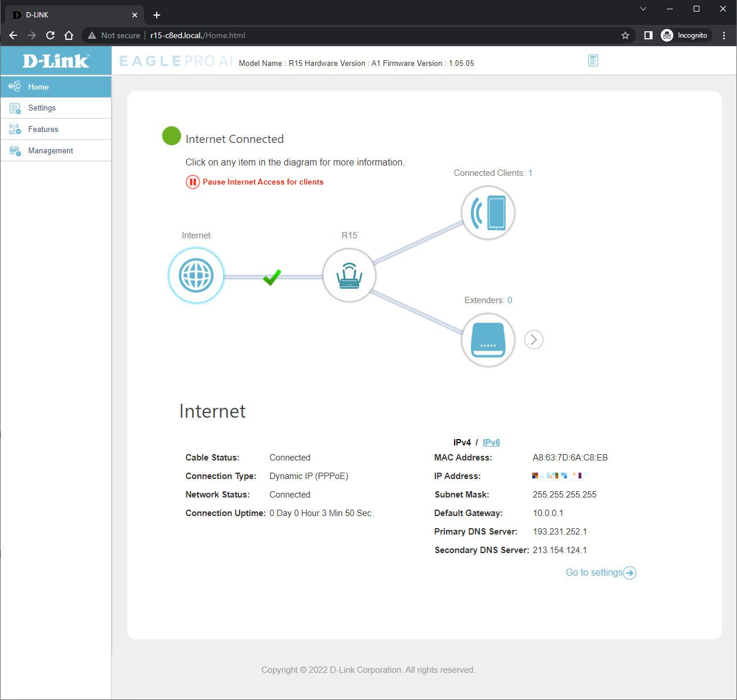737x700 pixels.
Task: Click the red pause internet access icon
Action: pyautogui.click(x=193, y=182)
